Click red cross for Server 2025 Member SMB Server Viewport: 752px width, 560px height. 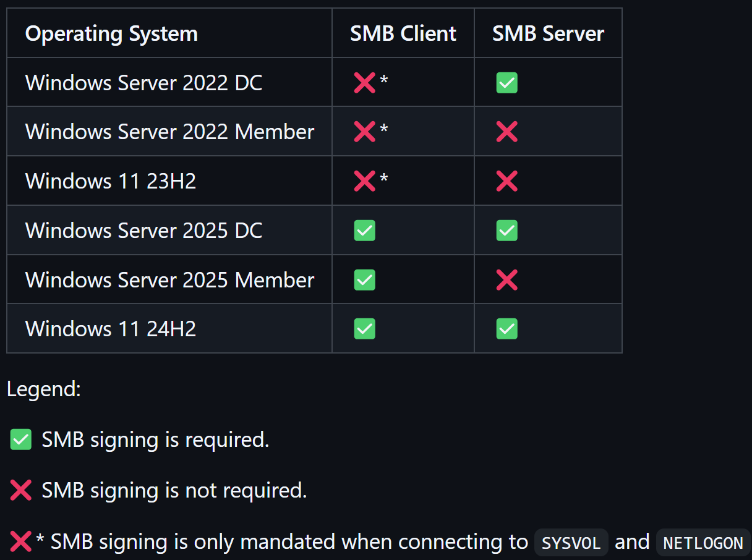point(506,279)
